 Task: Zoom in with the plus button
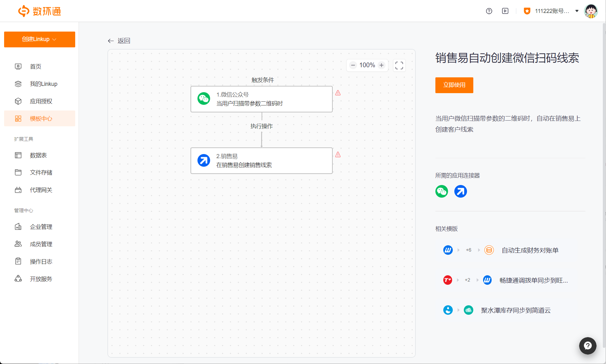click(382, 65)
